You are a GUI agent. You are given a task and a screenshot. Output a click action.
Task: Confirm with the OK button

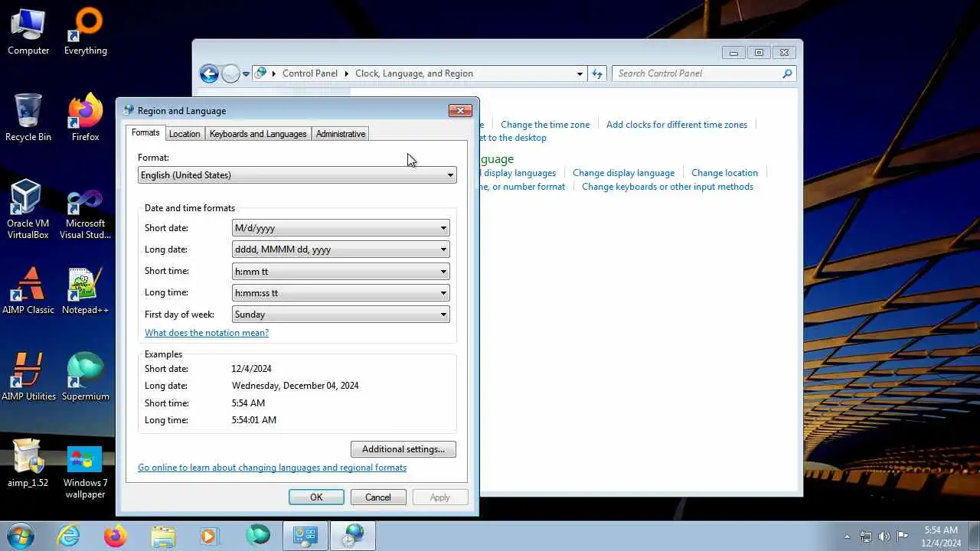click(316, 497)
